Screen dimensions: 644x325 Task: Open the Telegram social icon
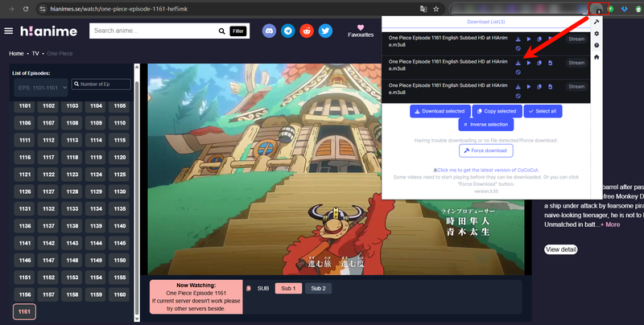coord(288,31)
